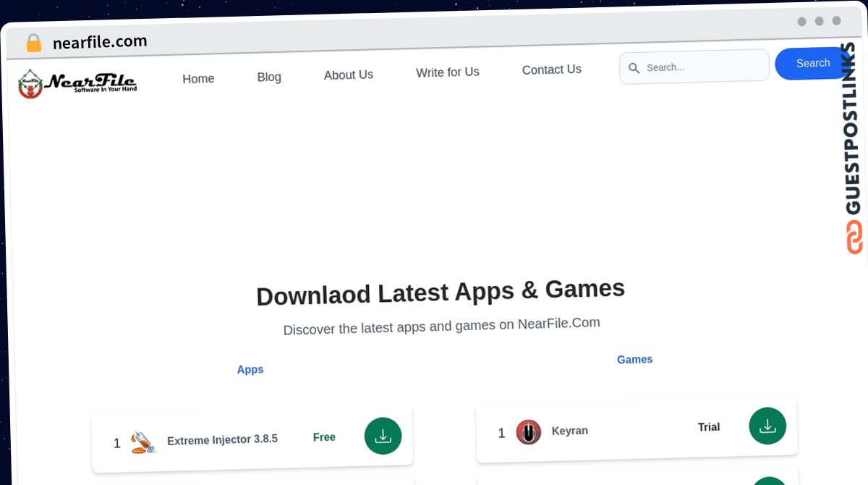The height and width of the screenshot is (485, 868).
Task: Click the blue Search button
Action: pyautogui.click(x=812, y=64)
